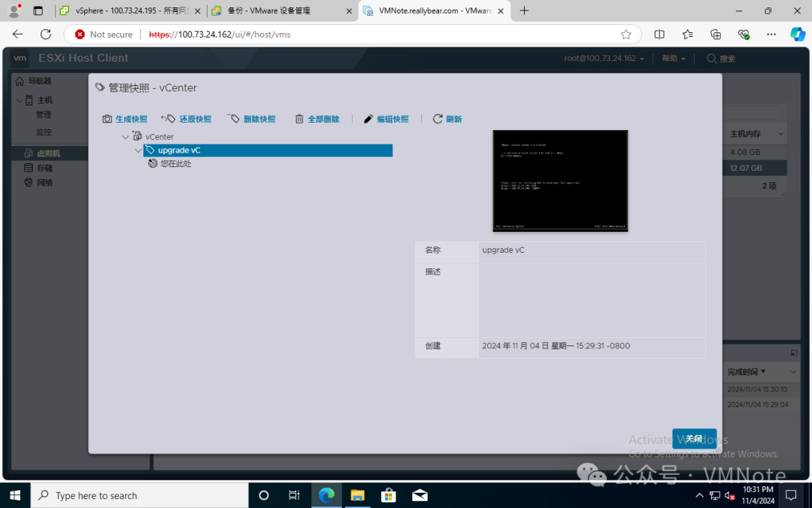Open the taskbar clock showing 10:31 PM
The height and width of the screenshot is (508, 812).
tap(758, 495)
